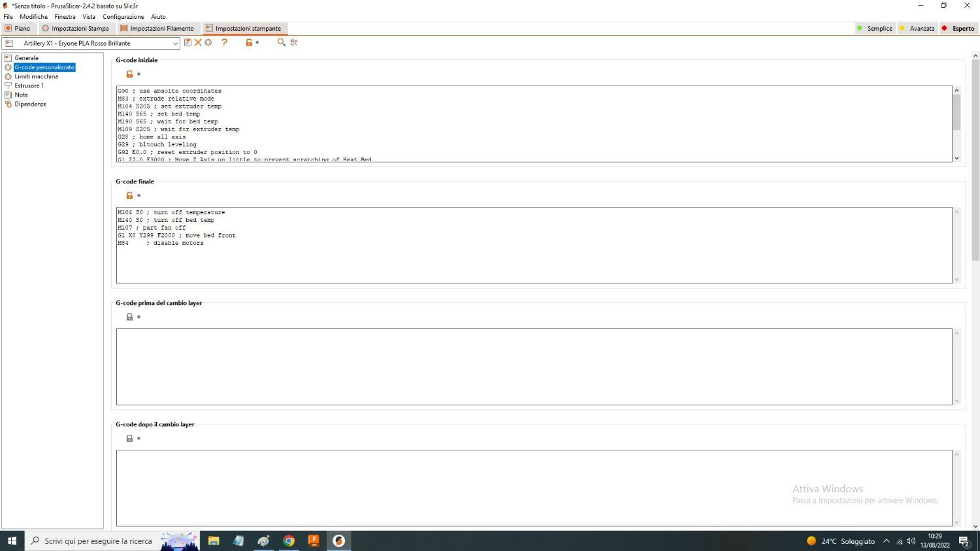
Task: Click main page scrollbar down arrow
Action: point(975,526)
